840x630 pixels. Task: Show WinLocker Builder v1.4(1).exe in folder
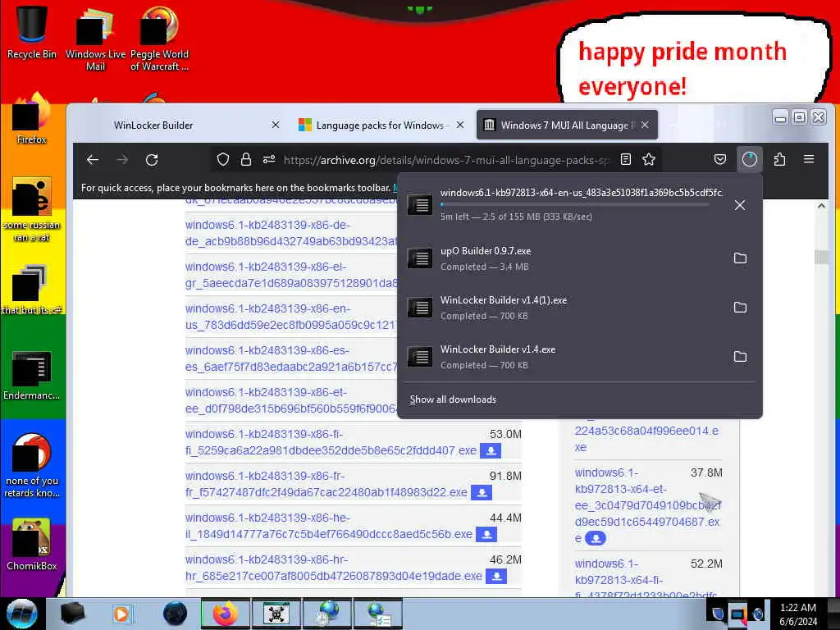pyautogui.click(x=740, y=308)
